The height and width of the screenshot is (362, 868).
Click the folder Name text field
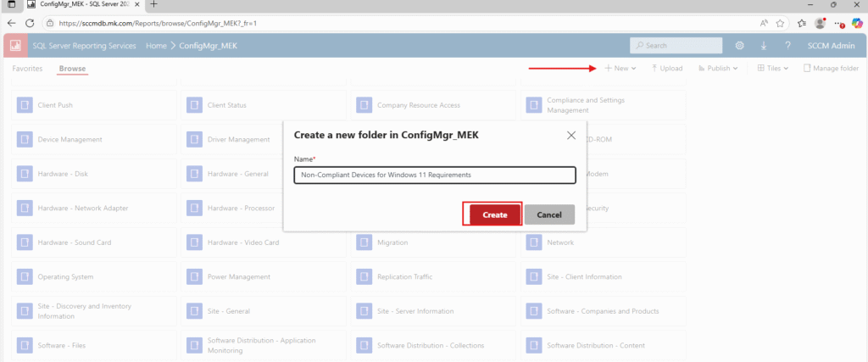[x=434, y=175]
